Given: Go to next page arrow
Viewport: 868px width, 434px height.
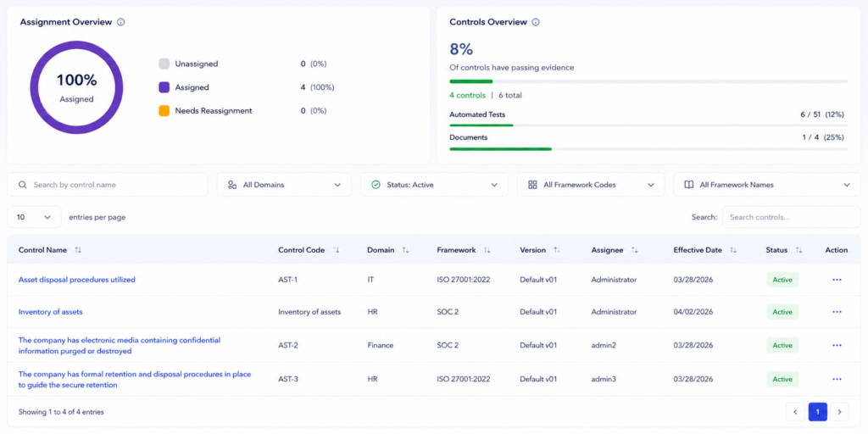Looking at the screenshot, I should click(839, 412).
